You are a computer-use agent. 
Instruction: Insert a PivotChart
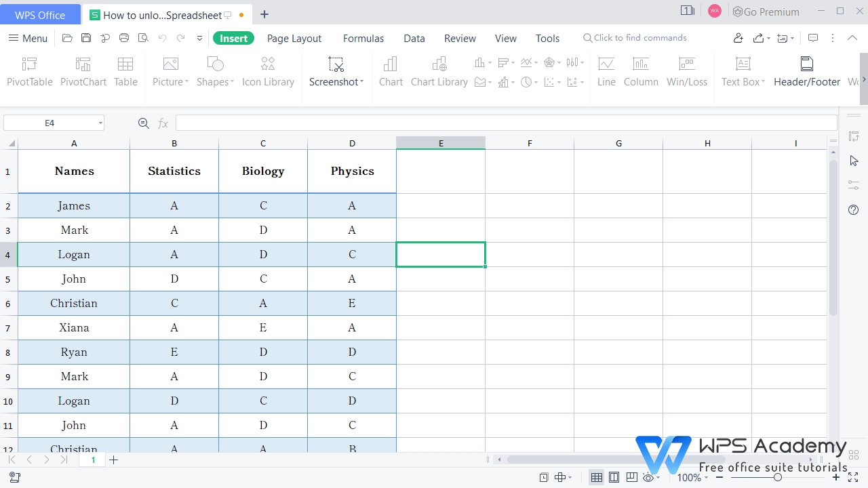click(83, 70)
